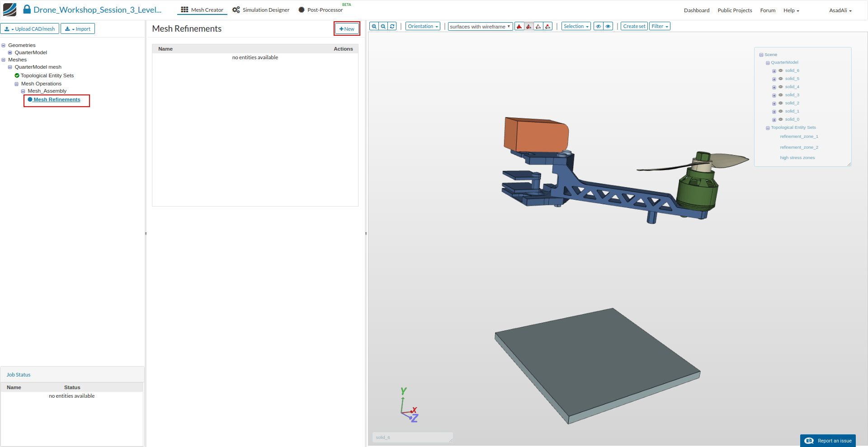Screen dimensions: 868x447
Task: Click the crossed-out eye hide-selection icon
Action: (598, 26)
